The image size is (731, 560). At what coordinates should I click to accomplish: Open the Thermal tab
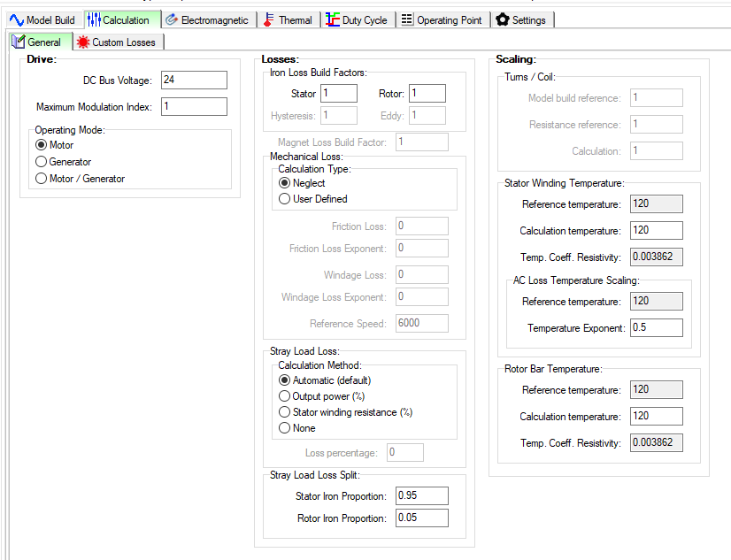(289, 20)
